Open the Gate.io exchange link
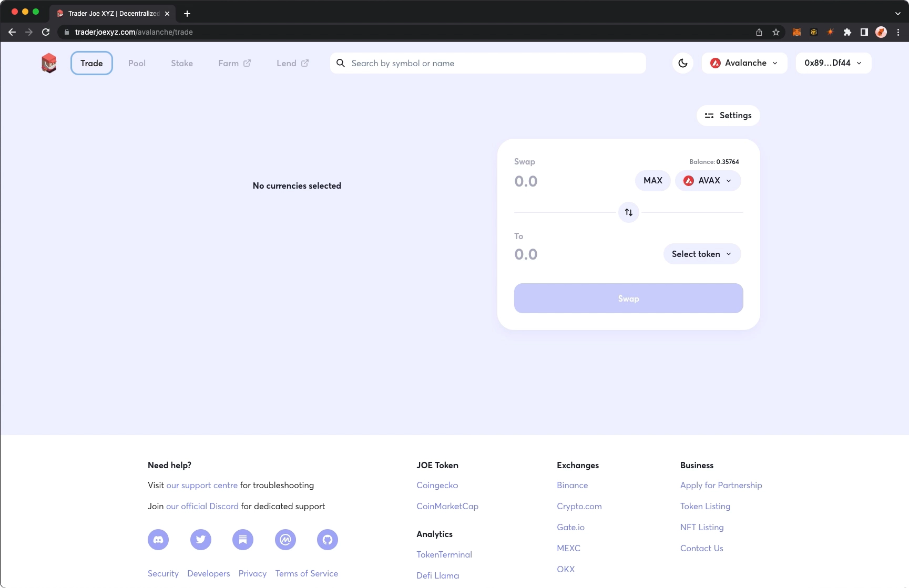The height and width of the screenshot is (588, 909). [571, 527]
